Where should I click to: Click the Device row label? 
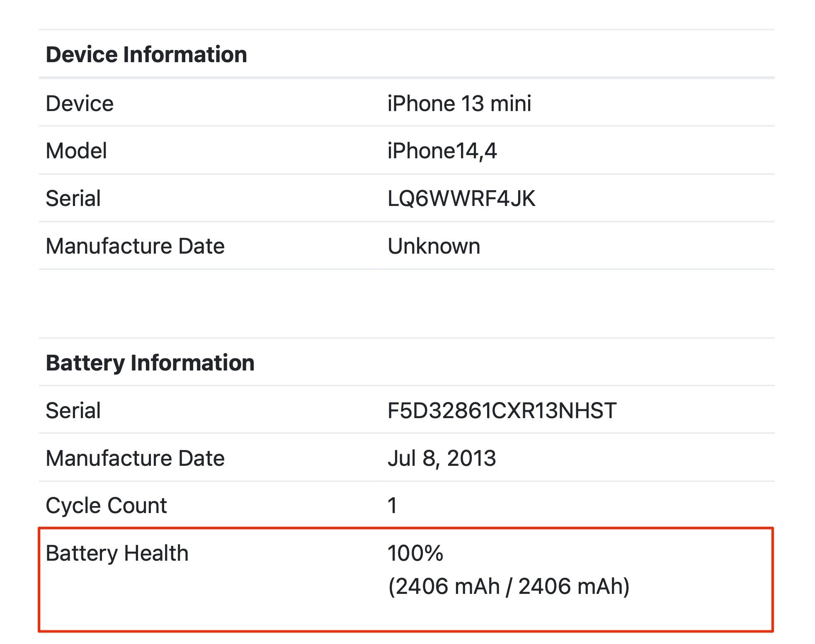[80, 103]
